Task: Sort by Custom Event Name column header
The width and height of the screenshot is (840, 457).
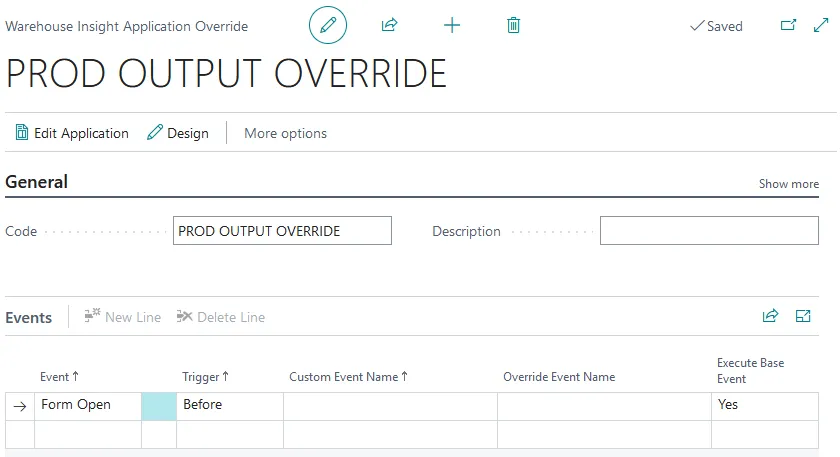Action: pos(348,377)
